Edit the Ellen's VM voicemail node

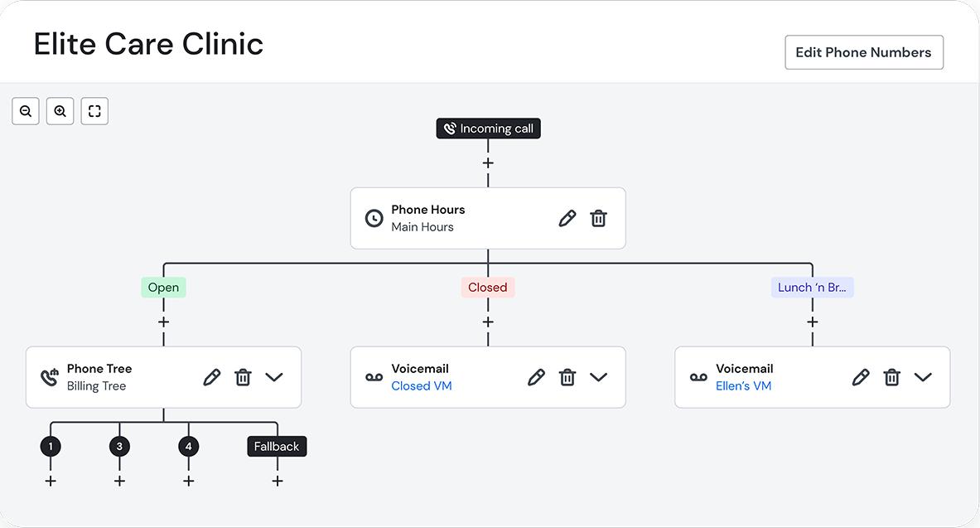[x=862, y=377]
